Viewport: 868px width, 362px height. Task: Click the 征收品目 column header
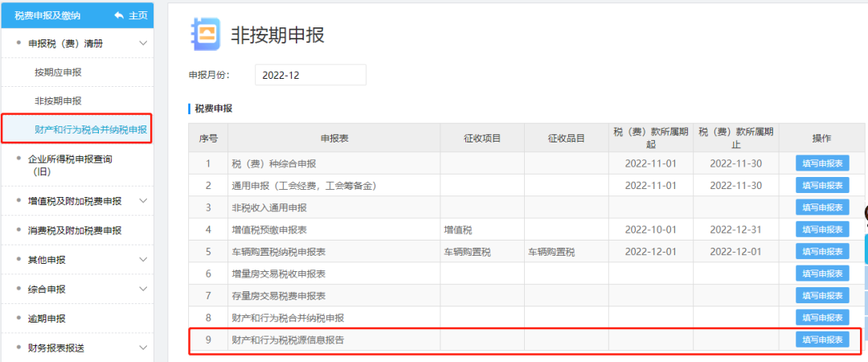click(567, 138)
